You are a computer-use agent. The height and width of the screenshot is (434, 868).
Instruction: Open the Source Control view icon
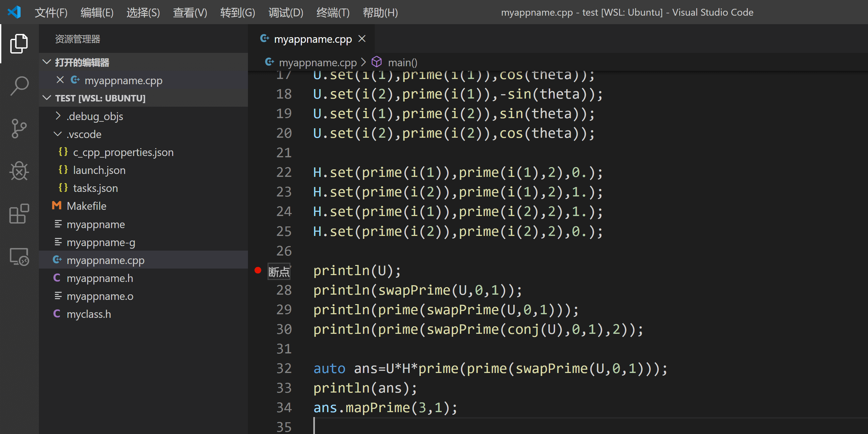(x=19, y=128)
